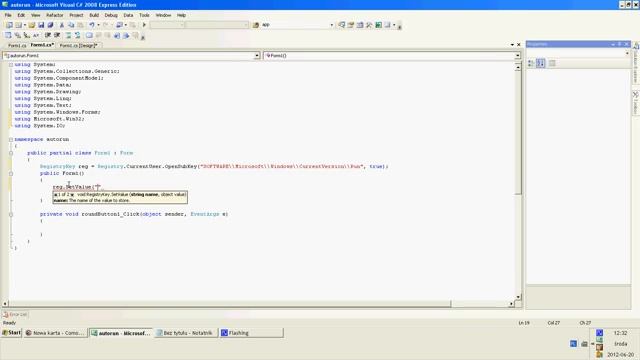Open the Tools menu

(x=144, y=15)
